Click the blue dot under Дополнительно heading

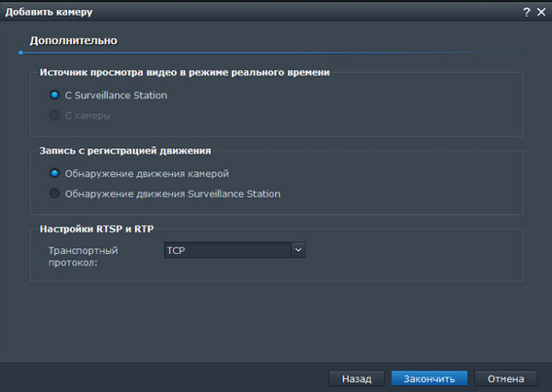(x=20, y=52)
